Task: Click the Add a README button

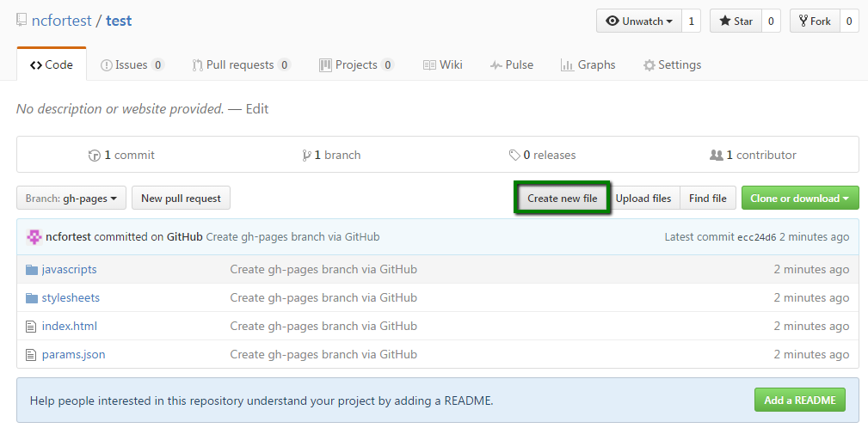Action: [x=800, y=400]
